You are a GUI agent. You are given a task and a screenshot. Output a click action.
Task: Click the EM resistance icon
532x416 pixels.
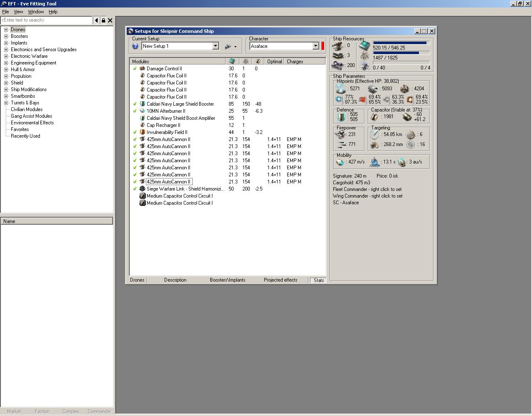[339, 99]
